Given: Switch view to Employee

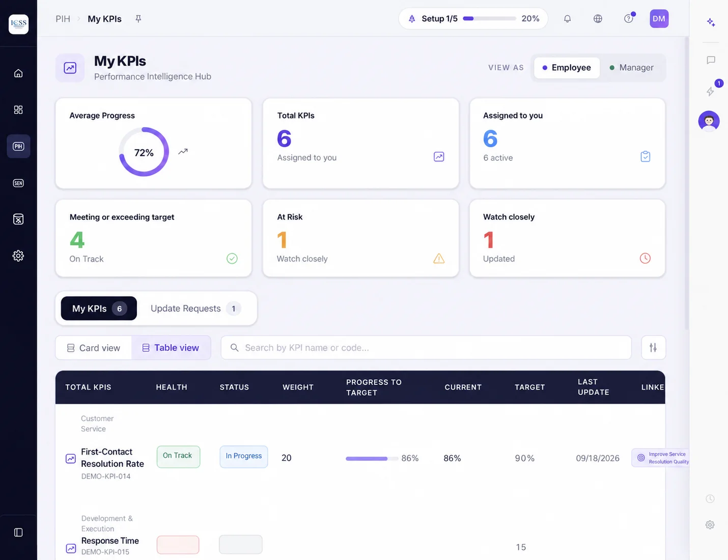Looking at the screenshot, I should (567, 68).
